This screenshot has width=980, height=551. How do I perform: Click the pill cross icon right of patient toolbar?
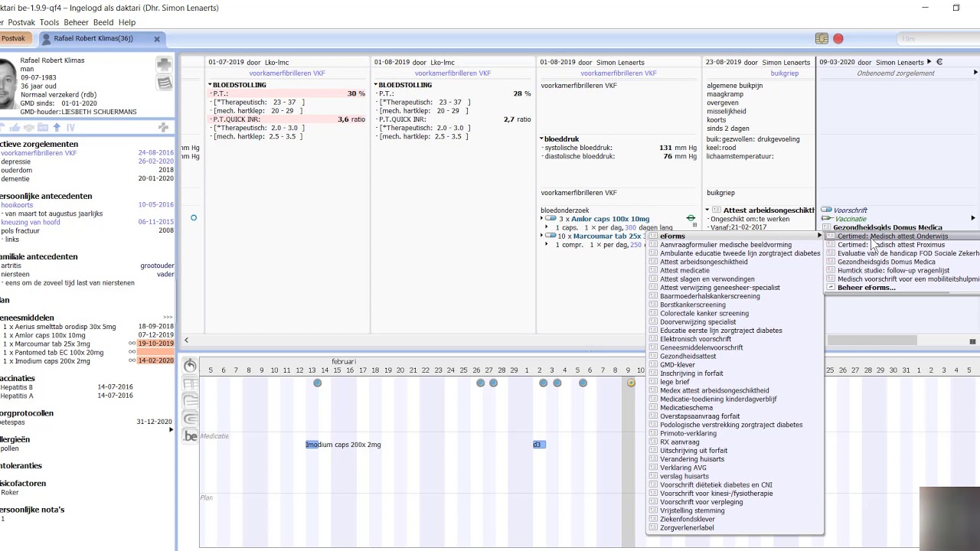163,128
